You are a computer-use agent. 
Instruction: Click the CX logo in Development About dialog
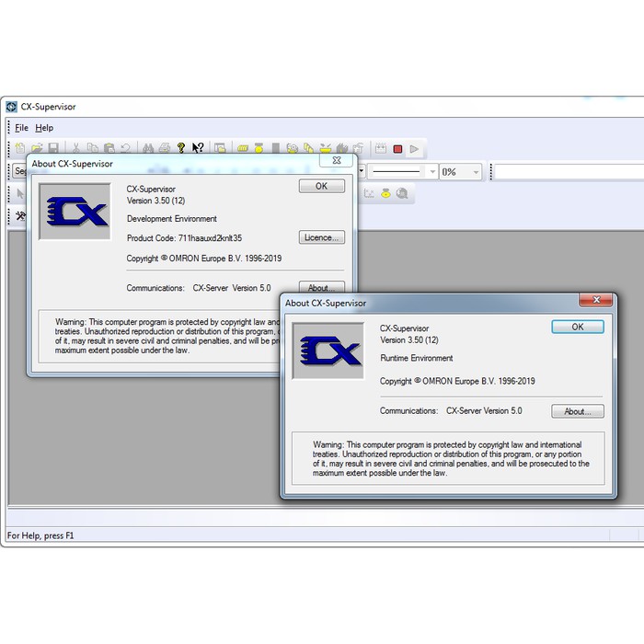click(75, 212)
